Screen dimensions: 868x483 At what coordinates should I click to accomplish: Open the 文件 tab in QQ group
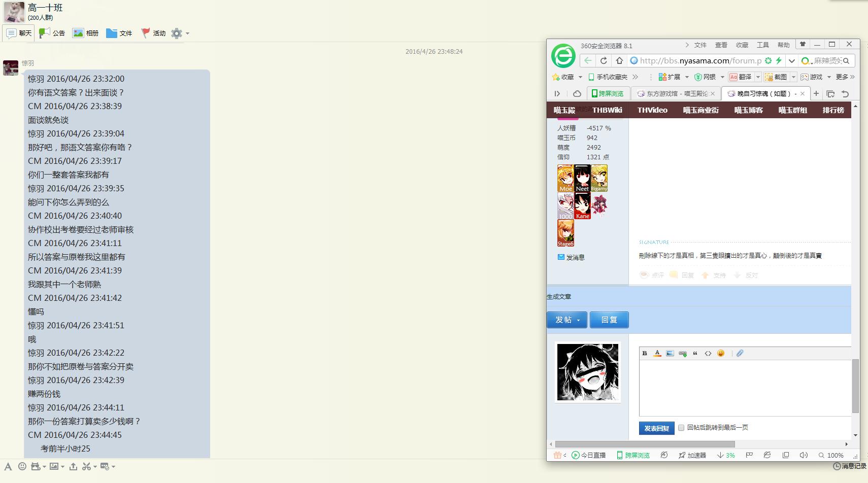[x=119, y=33]
